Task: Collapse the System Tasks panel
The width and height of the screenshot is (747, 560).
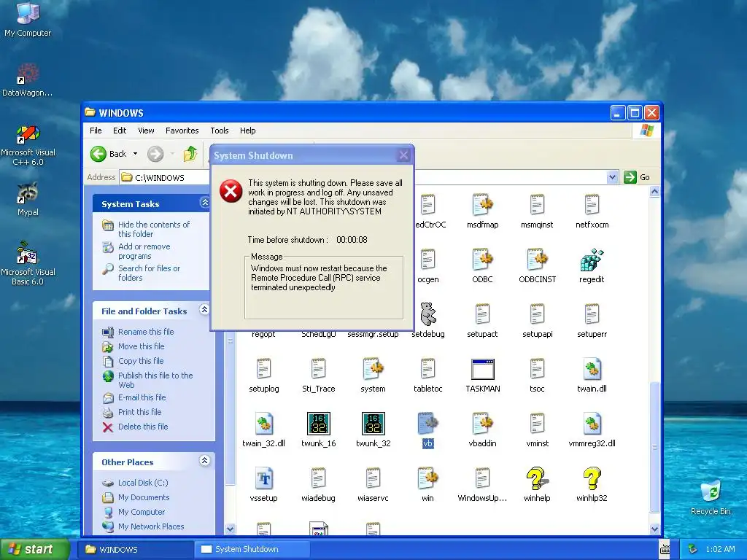Action: [x=205, y=203]
